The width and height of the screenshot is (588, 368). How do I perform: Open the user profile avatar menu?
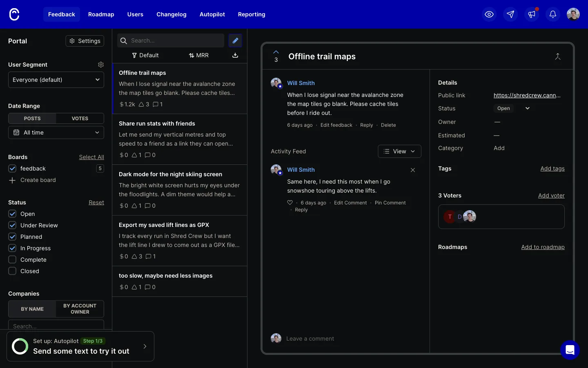(573, 14)
